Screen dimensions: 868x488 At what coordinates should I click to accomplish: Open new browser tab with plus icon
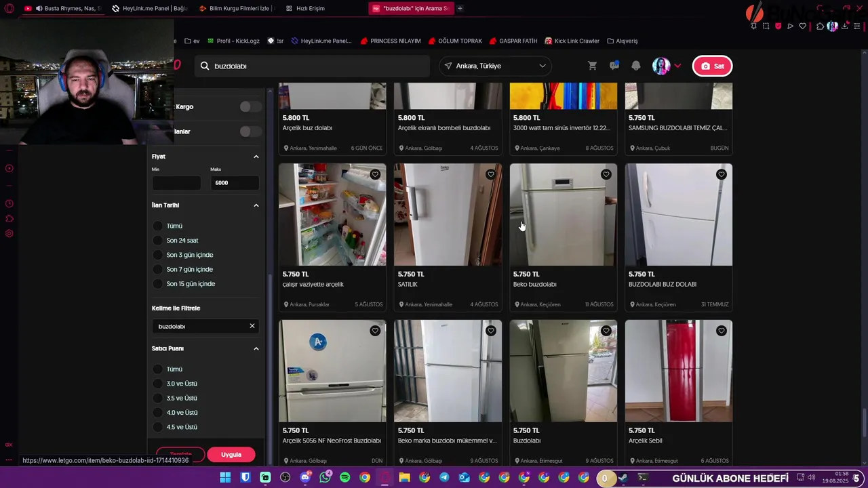[460, 8]
